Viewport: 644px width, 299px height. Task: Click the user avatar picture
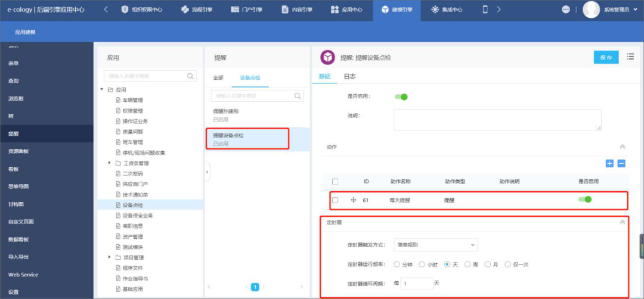[591, 10]
